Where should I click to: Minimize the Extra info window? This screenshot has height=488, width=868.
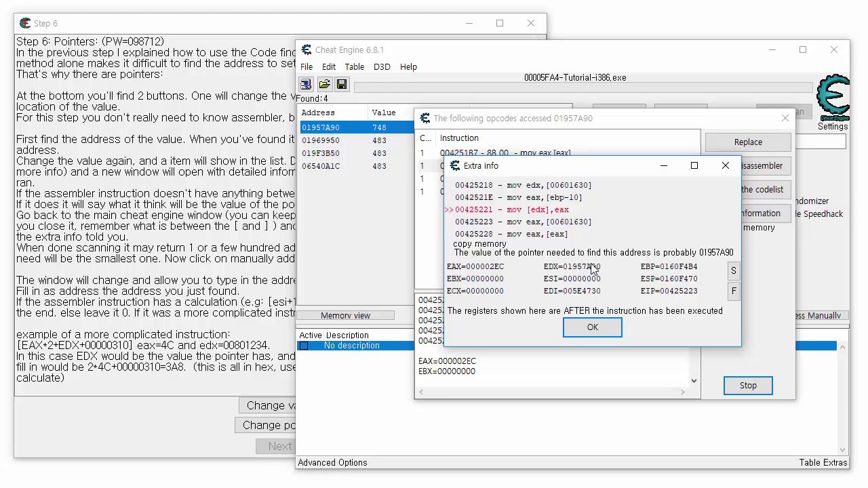(664, 165)
